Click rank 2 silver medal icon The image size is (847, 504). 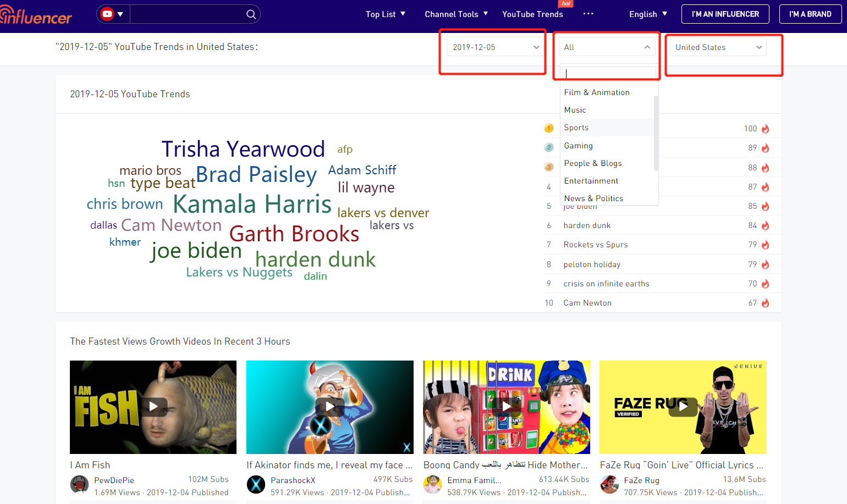(x=549, y=147)
